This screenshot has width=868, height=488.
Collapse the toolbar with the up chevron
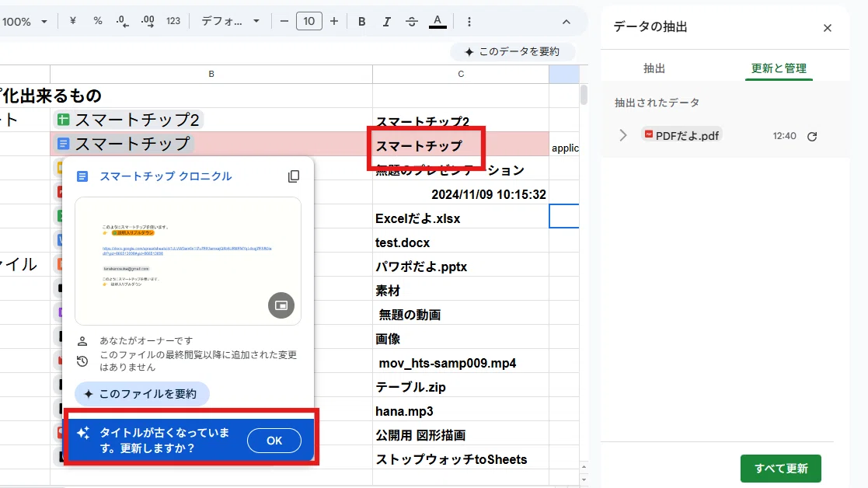pyautogui.click(x=566, y=22)
